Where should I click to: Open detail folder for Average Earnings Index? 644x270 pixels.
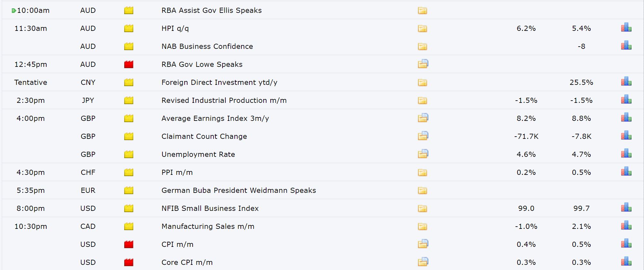pos(423,118)
